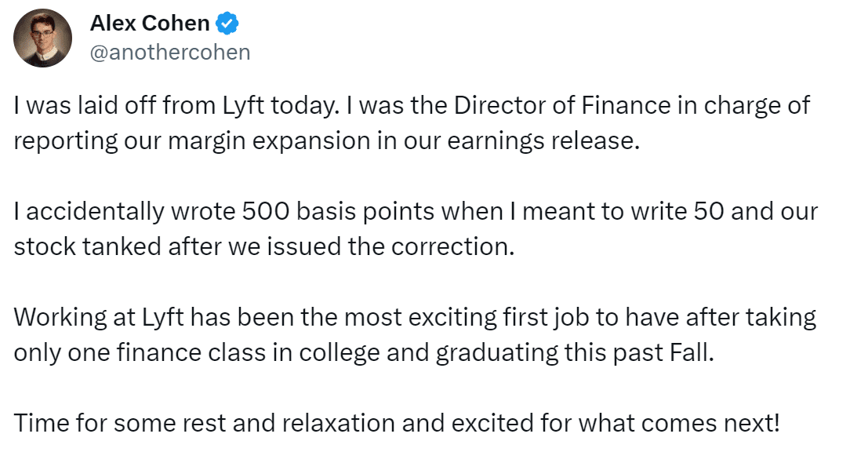This screenshot has height=452, width=868.
Task: Visit the @anothercohen handle link
Action: [x=170, y=52]
